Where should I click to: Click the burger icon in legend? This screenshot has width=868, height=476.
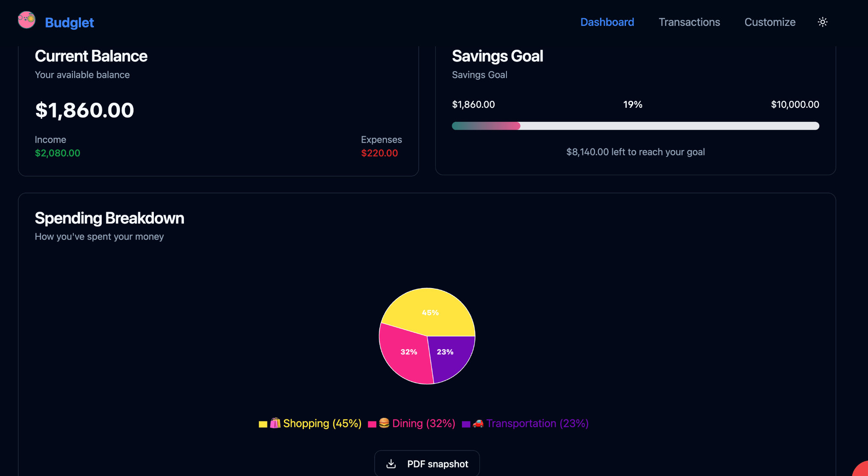(384, 423)
